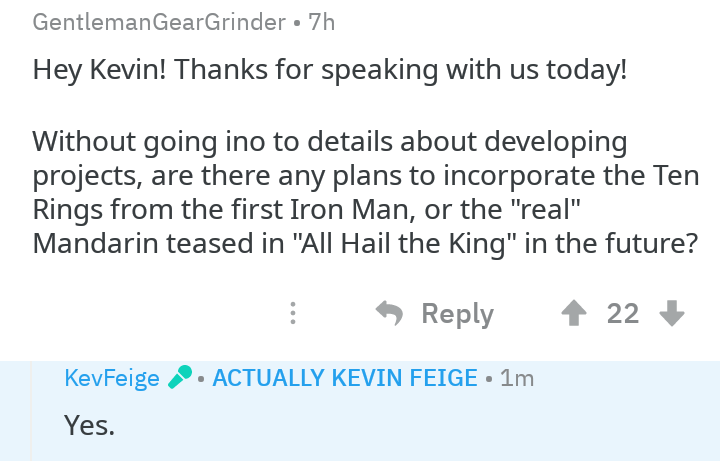
Task: Click the ACTUALLY KEVIN FEIGE flair
Action: tap(344, 378)
